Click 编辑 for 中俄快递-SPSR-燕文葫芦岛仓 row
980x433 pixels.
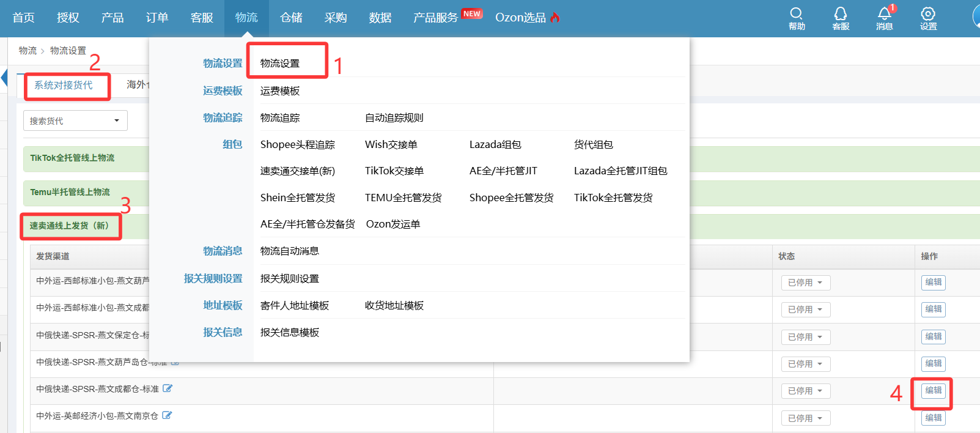(934, 363)
